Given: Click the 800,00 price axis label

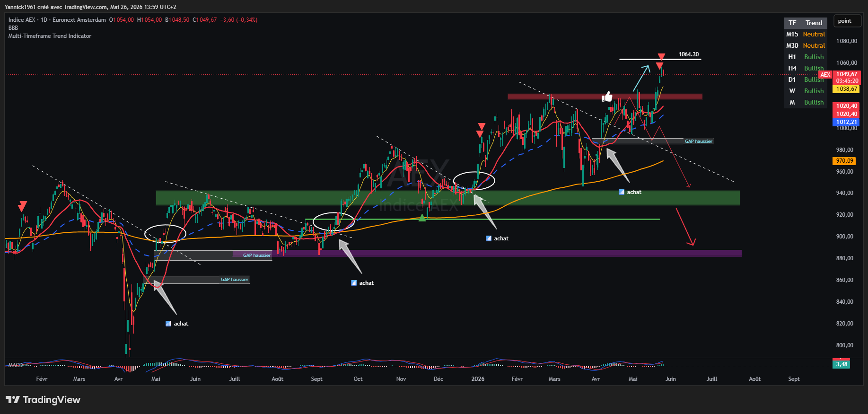Looking at the screenshot, I should 845,345.
